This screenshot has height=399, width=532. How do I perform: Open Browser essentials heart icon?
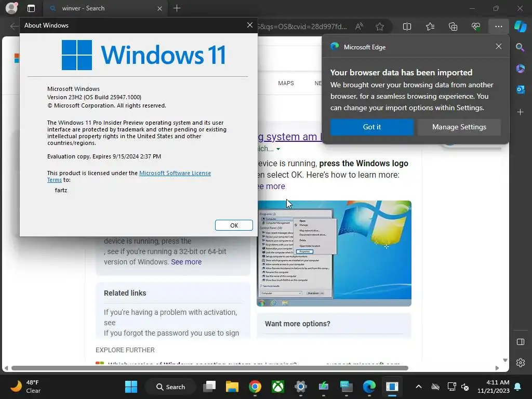coord(476,26)
